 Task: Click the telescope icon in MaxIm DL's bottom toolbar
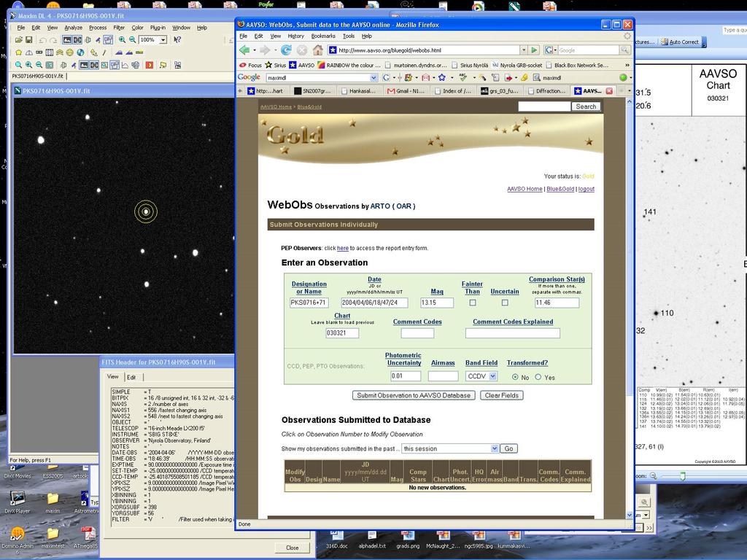tap(74, 65)
